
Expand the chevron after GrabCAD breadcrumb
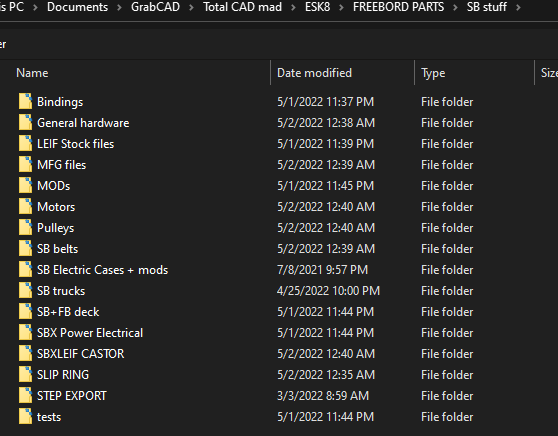[x=191, y=7]
